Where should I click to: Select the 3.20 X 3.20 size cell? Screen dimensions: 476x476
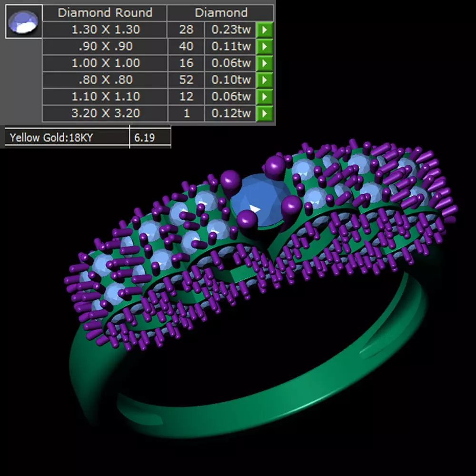(105, 113)
